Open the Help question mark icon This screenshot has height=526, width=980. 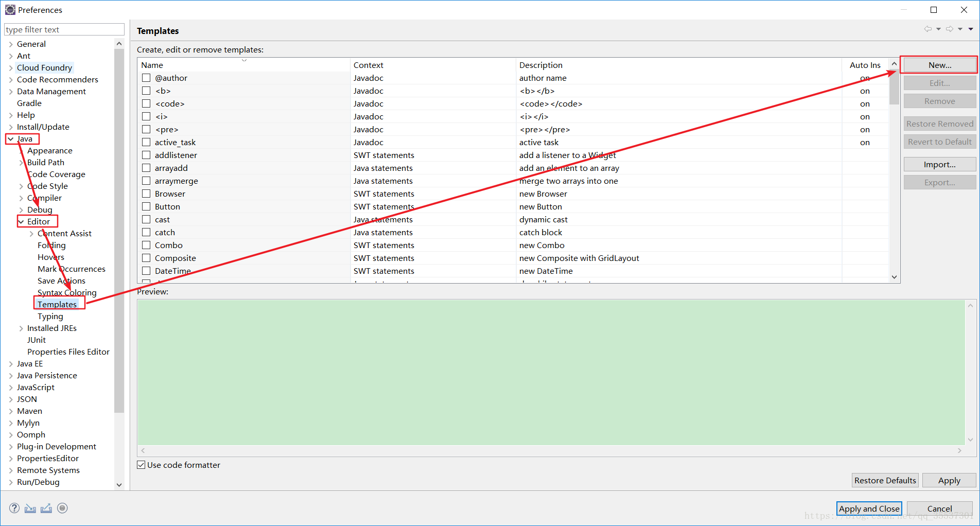tap(14, 508)
